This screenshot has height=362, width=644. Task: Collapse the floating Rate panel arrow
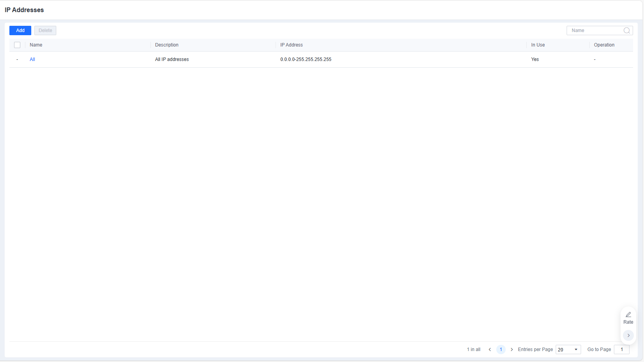628,335
